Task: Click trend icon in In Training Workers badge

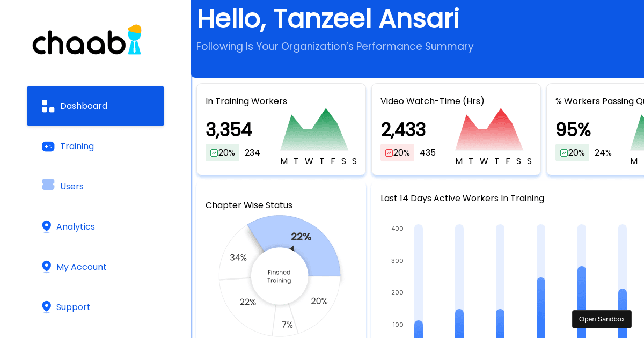Action: [x=214, y=153]
